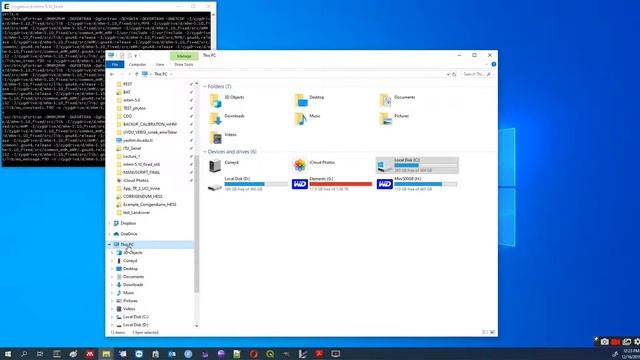This screenshot has width=640, height=360.
Task: Select Music under This PC in tree
Action: 128,293
